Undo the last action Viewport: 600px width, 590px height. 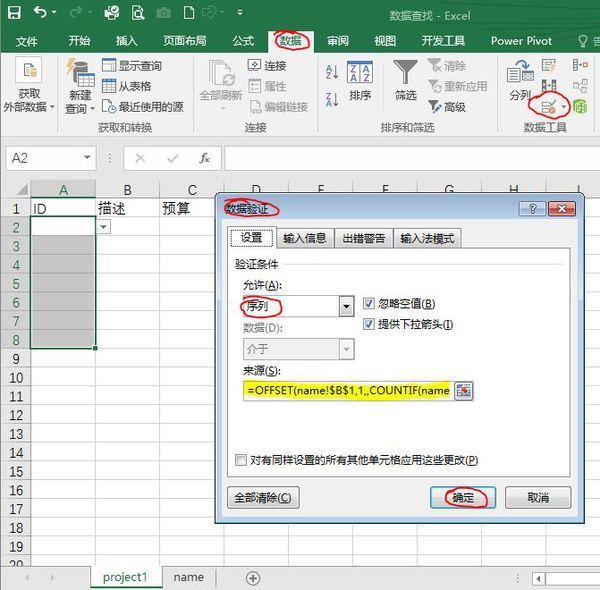point(40,12)
